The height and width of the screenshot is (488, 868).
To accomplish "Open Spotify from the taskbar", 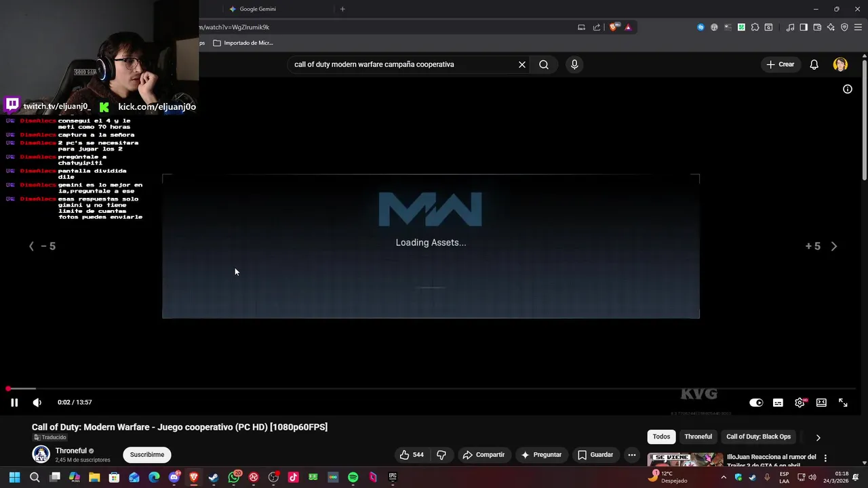I will (x=353, y=477).
